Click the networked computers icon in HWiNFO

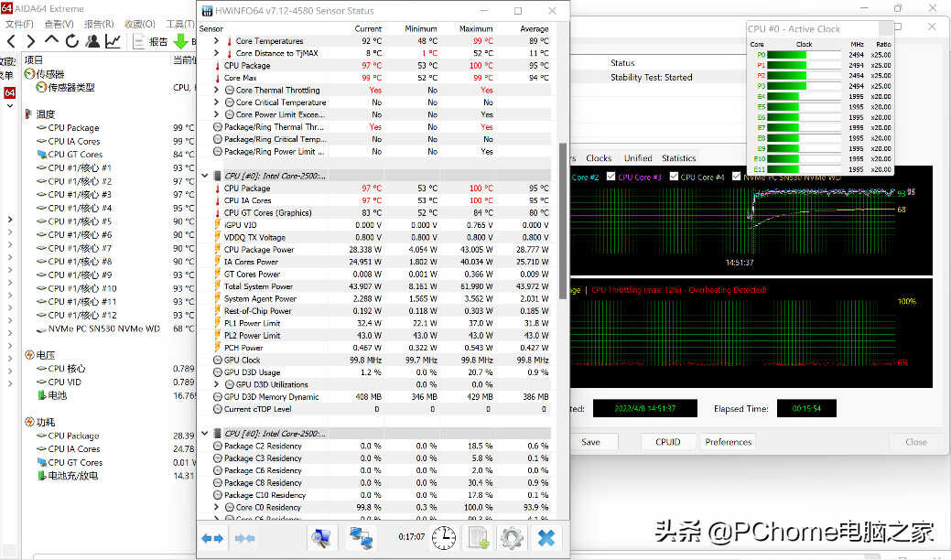361,537
